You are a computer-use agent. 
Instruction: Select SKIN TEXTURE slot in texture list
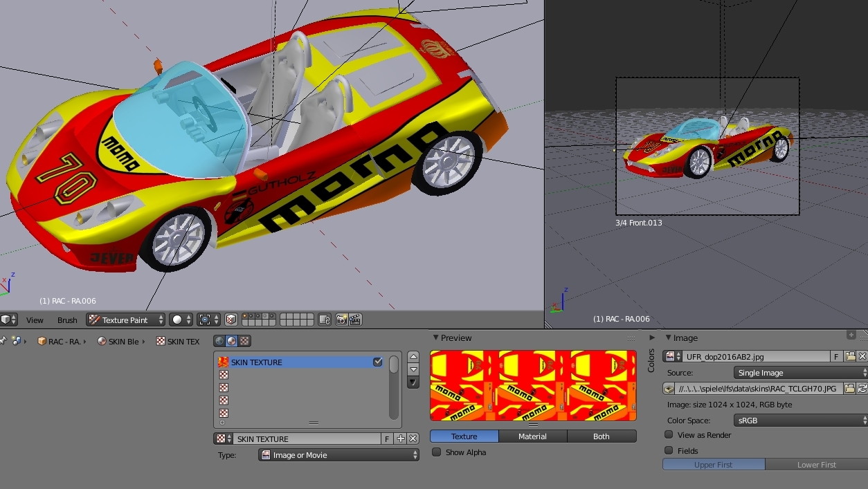(300, 362)
